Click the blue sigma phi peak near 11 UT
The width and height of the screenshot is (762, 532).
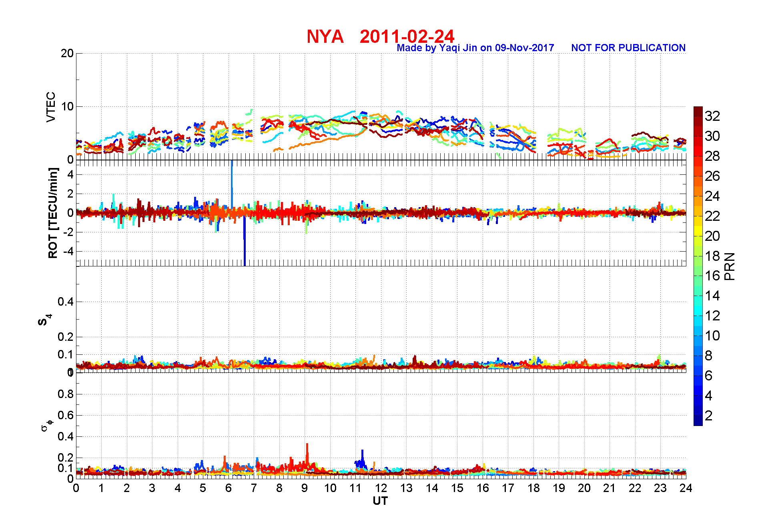pos(362,459)
